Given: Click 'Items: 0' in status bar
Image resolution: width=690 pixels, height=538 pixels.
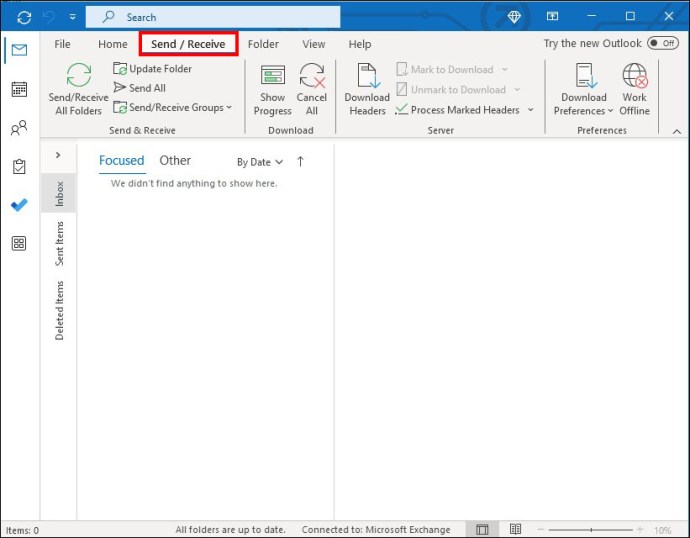Looking at the screenshot, I should tap(22, 530).
